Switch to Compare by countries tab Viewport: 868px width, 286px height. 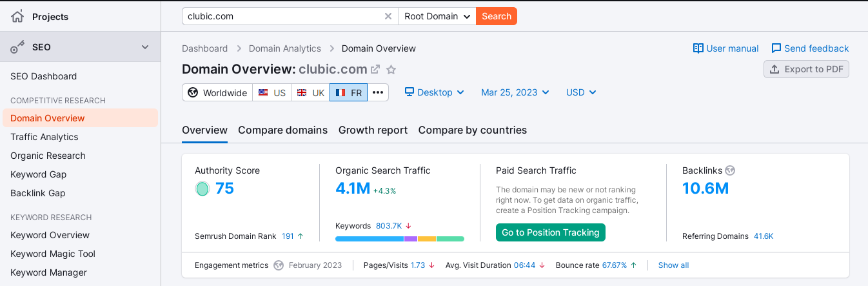click(472, 130)
